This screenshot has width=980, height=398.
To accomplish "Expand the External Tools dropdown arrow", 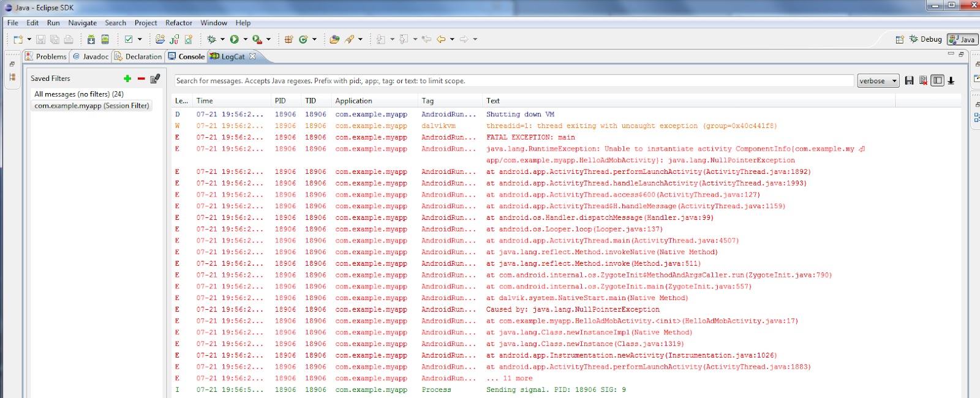I will (x=268, y=39).
